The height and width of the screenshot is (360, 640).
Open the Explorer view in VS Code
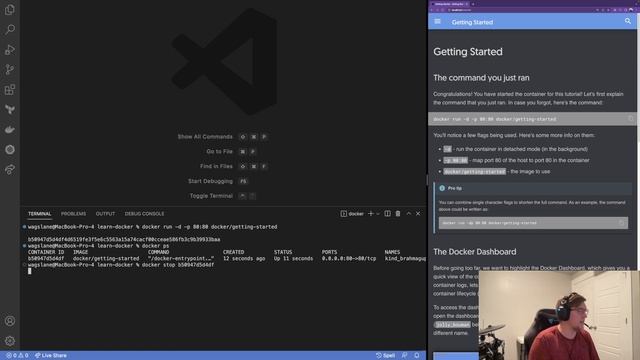10,9
